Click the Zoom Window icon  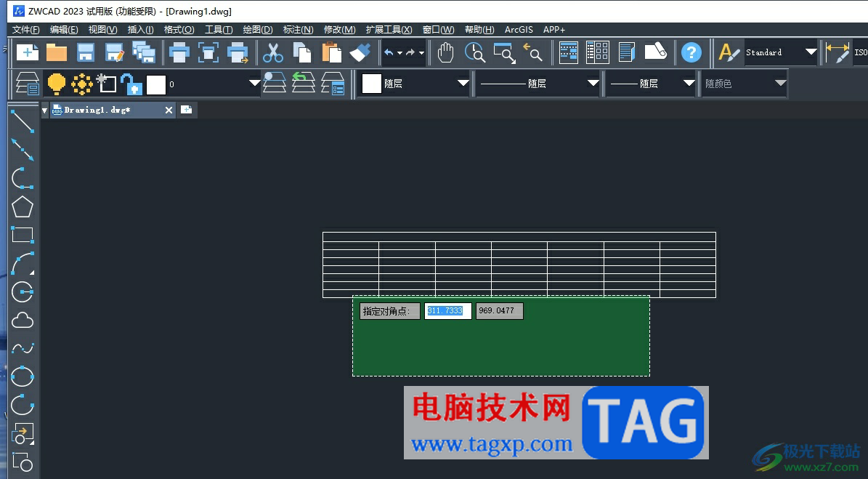tap(504, 52)
